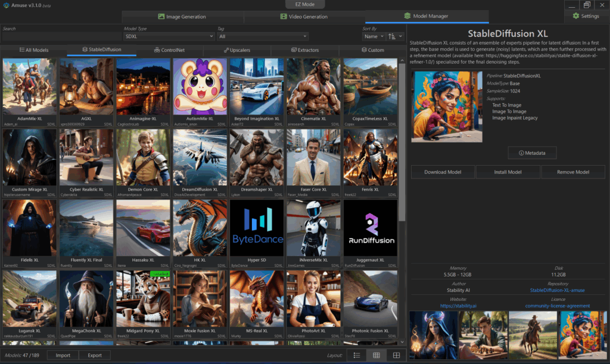Select the Custom Mirage XL model card
The height and width of the screenshot is (364, 610).
30,163
